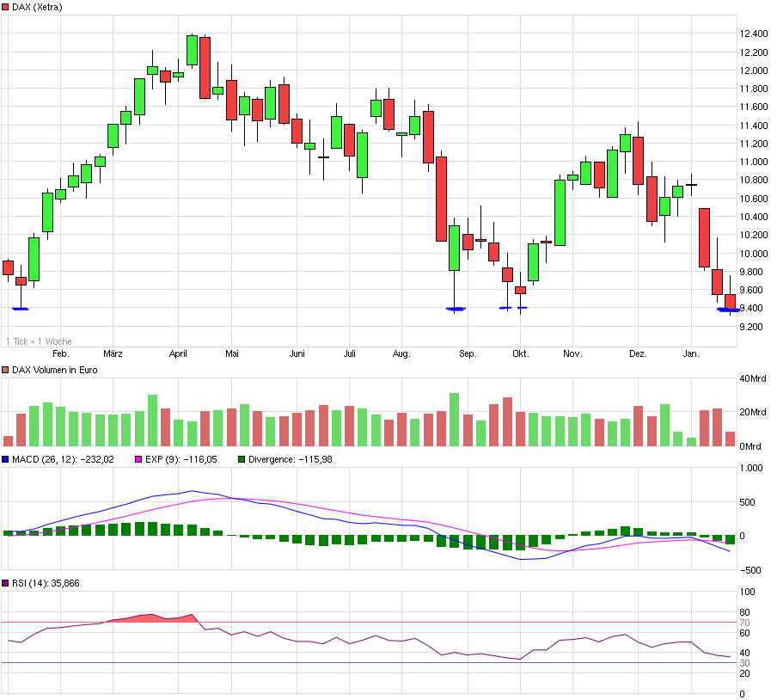777x700 pixels.
Task: Click the "Okt." month label
Action: 520,353
